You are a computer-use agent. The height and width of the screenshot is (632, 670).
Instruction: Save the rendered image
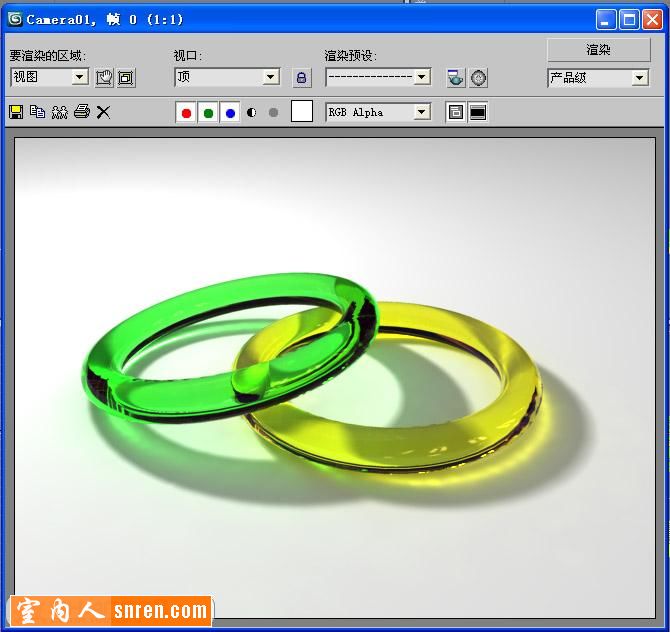click(x=16, y=112)
